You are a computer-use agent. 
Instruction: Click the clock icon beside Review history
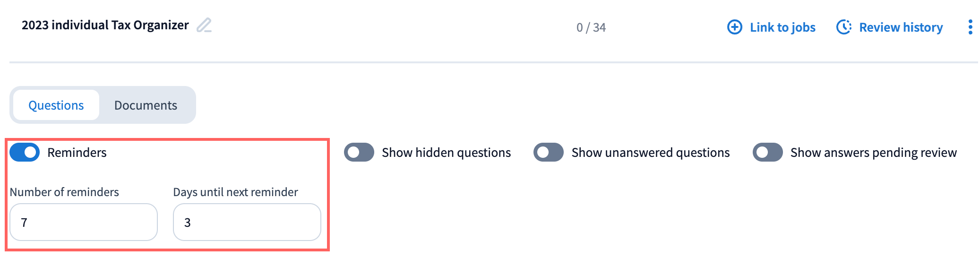(x=843, y=27)
